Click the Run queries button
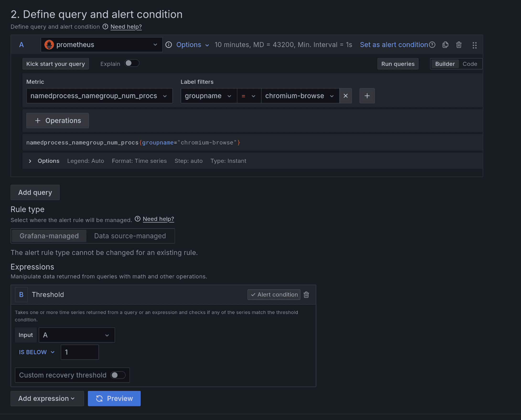The height and width of the screenshot is (420, 521). pos(397,64)
